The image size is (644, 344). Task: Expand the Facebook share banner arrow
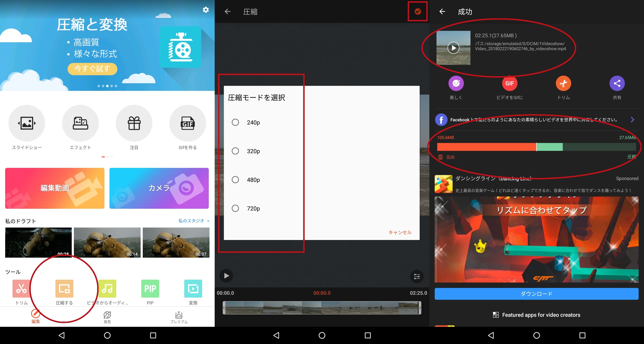pyautogui.click(x=632, y=120)
